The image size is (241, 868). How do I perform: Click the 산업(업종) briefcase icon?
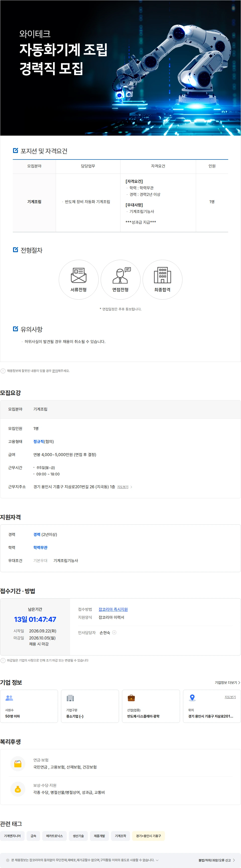click(131, 698)
